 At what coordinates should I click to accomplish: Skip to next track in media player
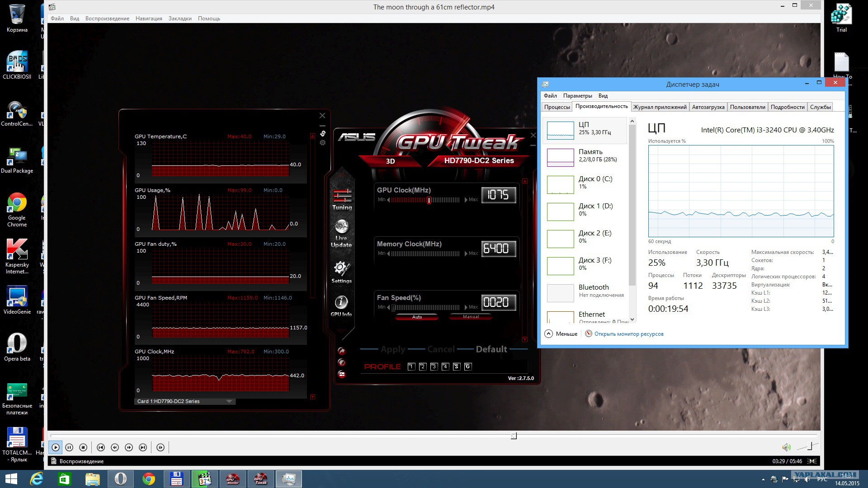pos(143,447)
